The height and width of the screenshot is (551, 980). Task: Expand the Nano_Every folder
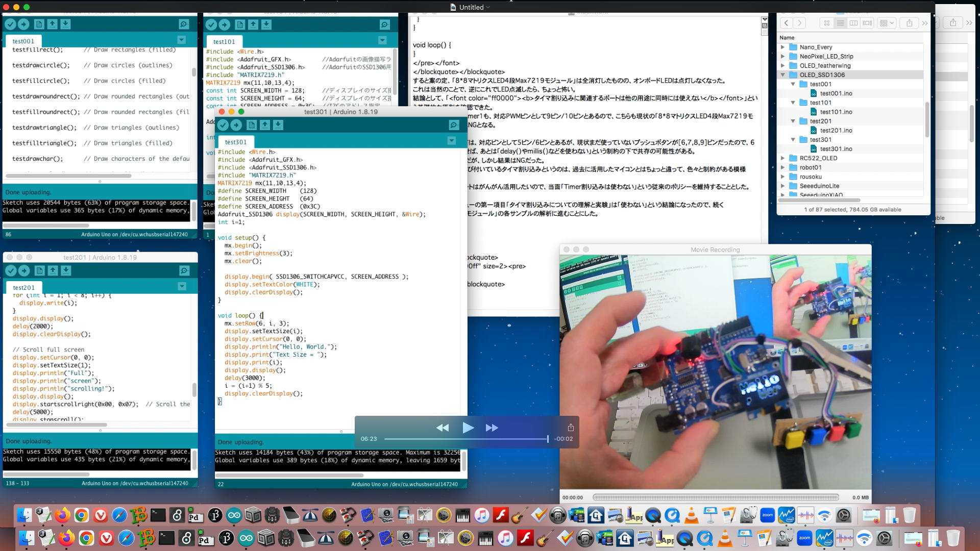[x=783, y=47]
